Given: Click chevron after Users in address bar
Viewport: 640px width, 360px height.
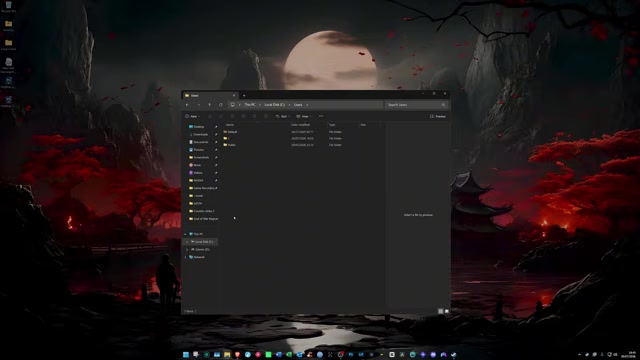Looking at the screenshot, I should 307,105.
